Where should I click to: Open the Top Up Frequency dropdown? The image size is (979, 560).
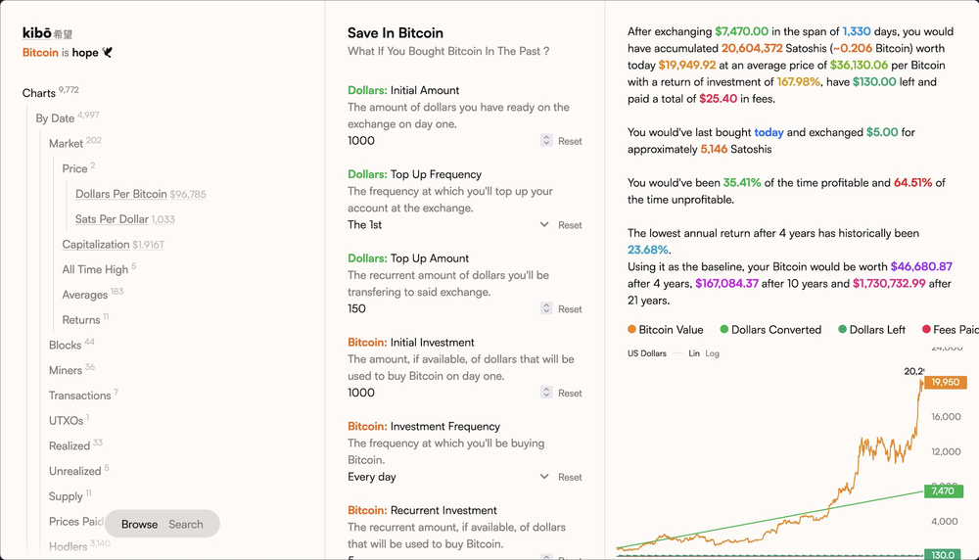544,225
